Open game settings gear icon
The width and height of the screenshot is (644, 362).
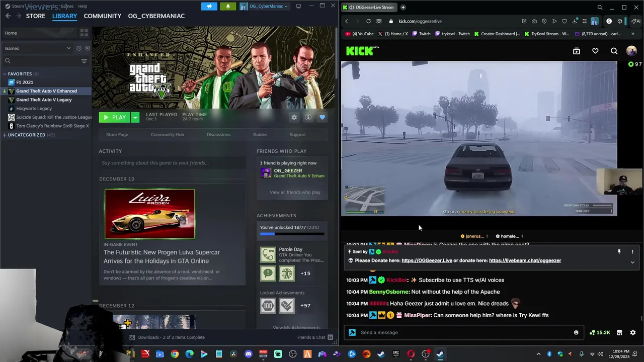[294, 117]
